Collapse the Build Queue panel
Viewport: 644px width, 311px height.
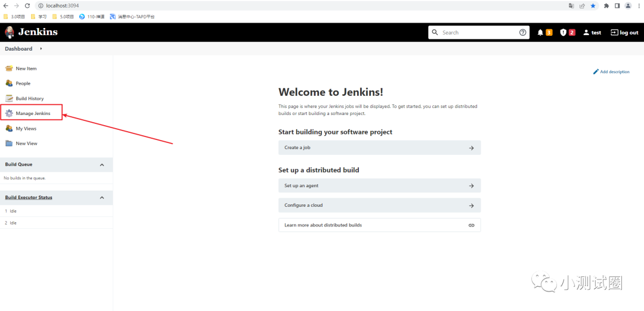point(103,164)
